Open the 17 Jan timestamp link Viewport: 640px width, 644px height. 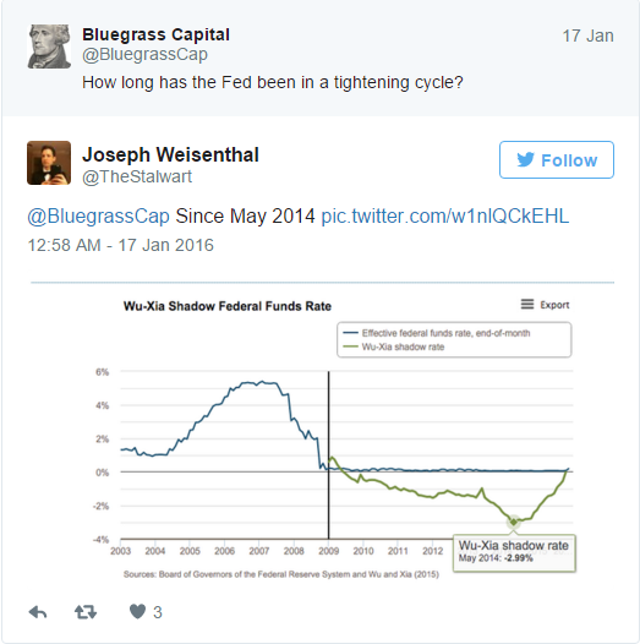coord(588,36)
